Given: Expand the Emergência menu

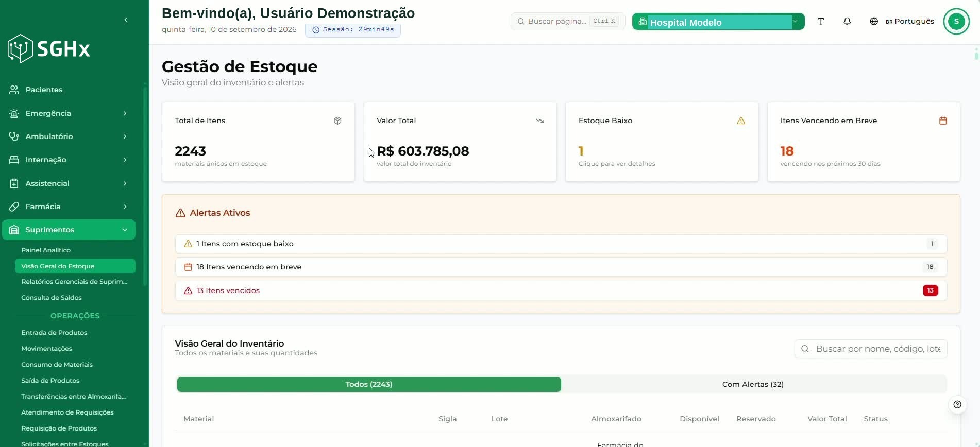Looking at the screenshot, I should click(x=125, y=113).
